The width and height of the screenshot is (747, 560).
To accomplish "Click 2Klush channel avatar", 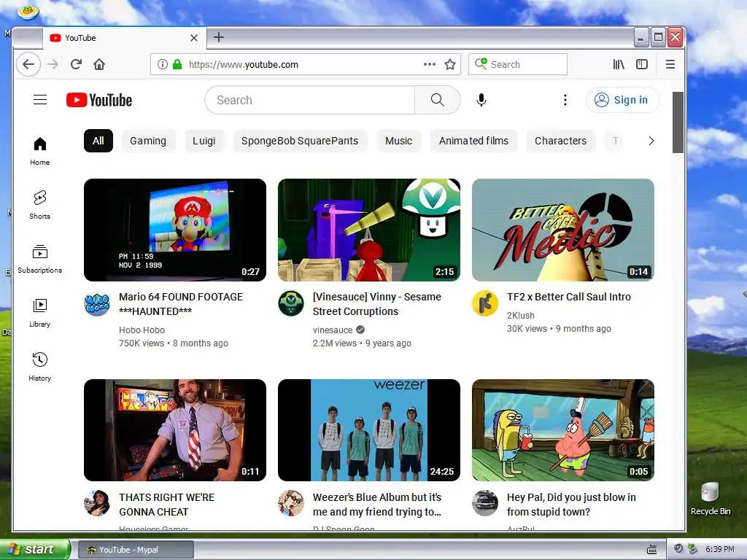I will coord(485,303).
